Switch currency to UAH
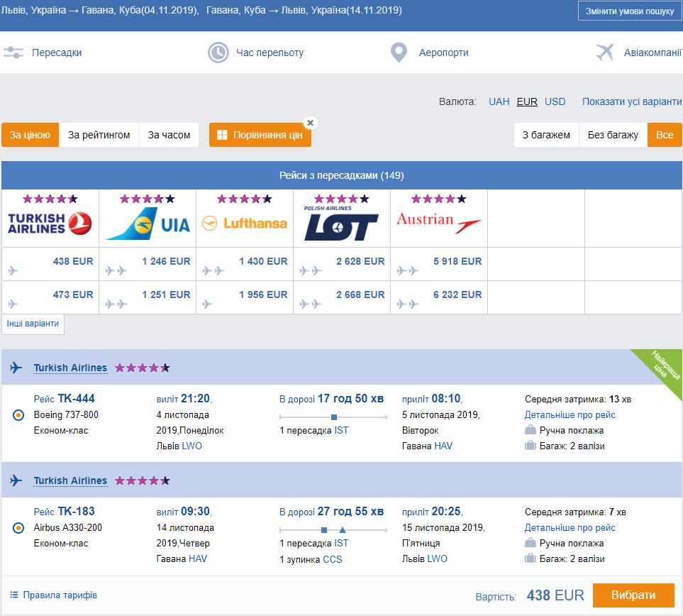Viewport: 683px width, 616px height. click(499, 101)
